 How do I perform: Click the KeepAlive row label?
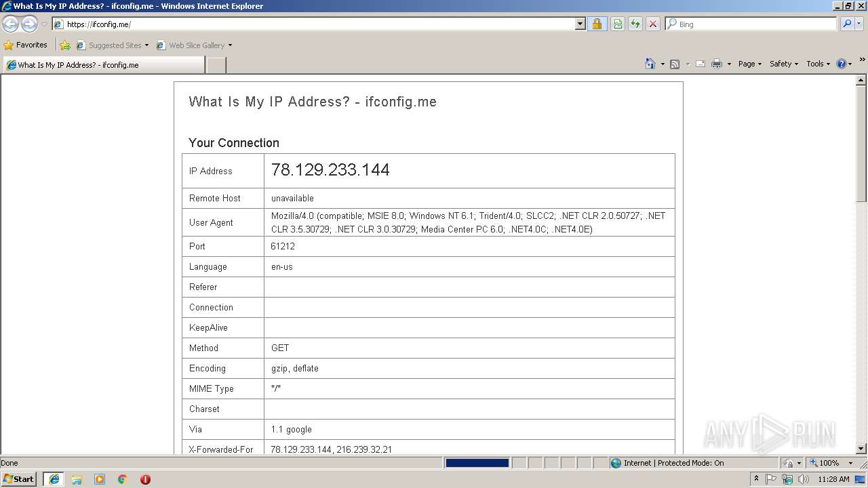208,327
